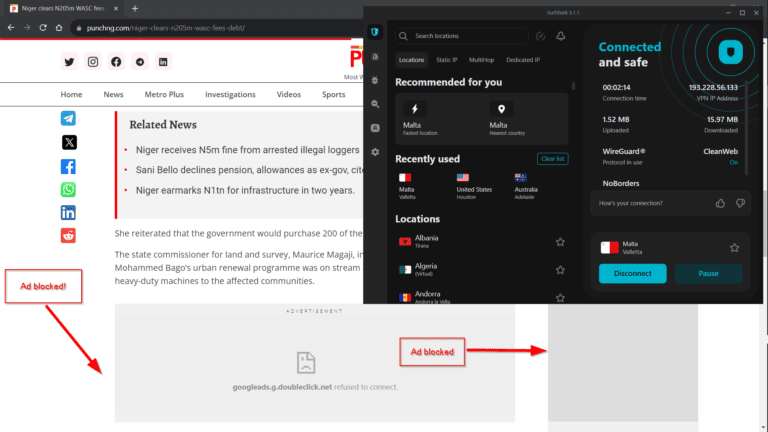Open Niger receives N5m fine article
The height and width of the screenshot is (432, 768).
click(x=247, y=150)
